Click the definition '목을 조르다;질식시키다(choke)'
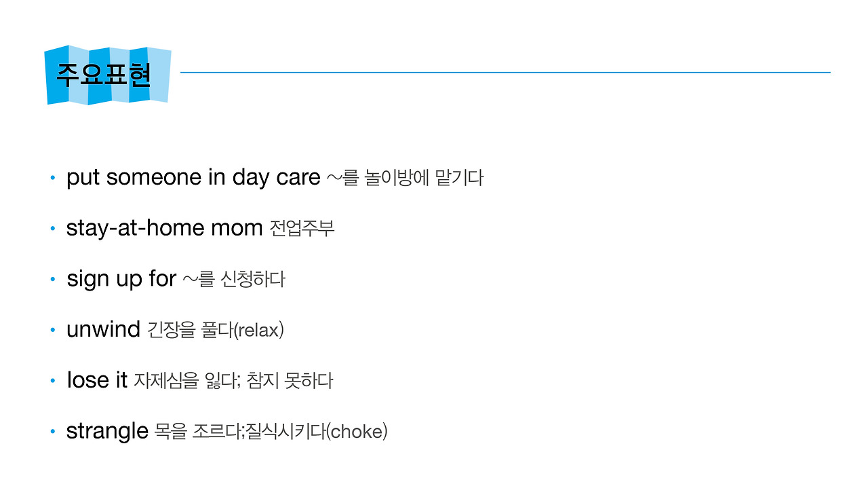 pyautogui.click(x=271, y=431)
